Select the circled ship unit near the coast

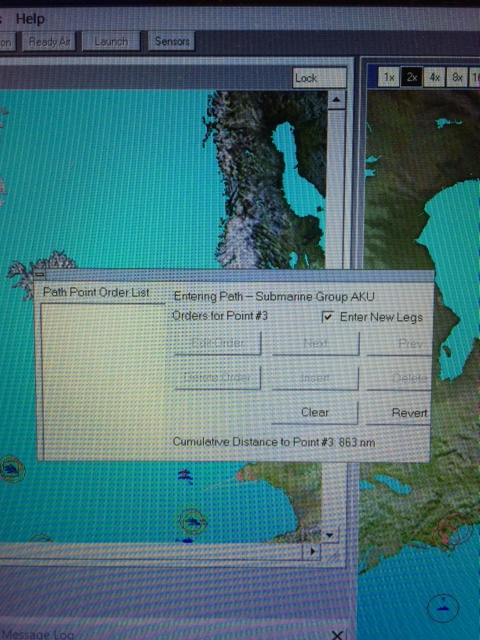[x=192, y=521]
